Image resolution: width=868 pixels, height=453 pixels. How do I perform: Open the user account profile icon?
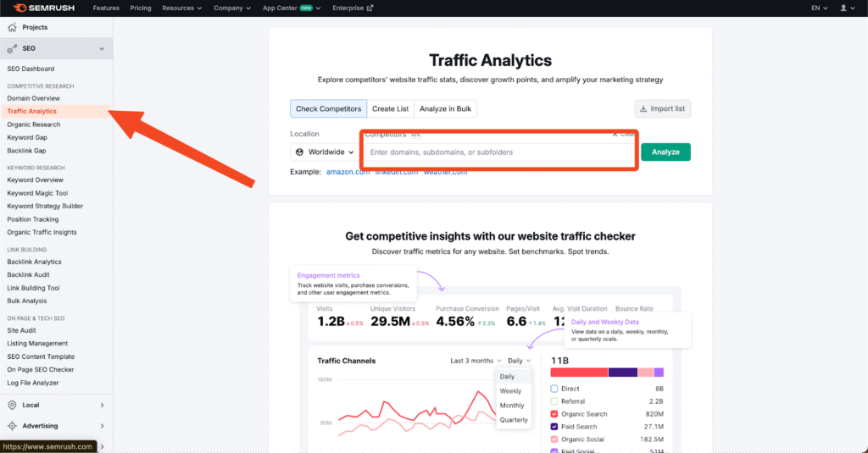pyautogui.click(x=844, y=8)
